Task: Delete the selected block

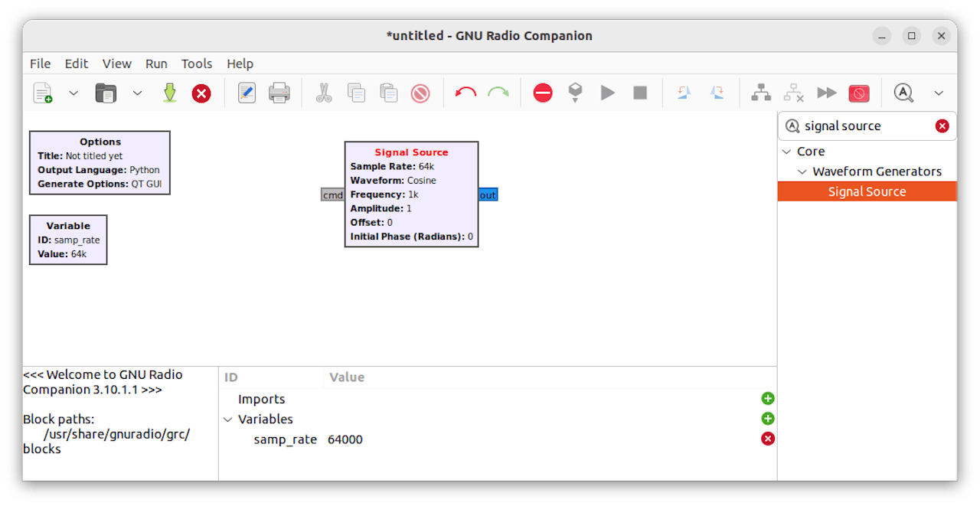Action: pos(420,93)
